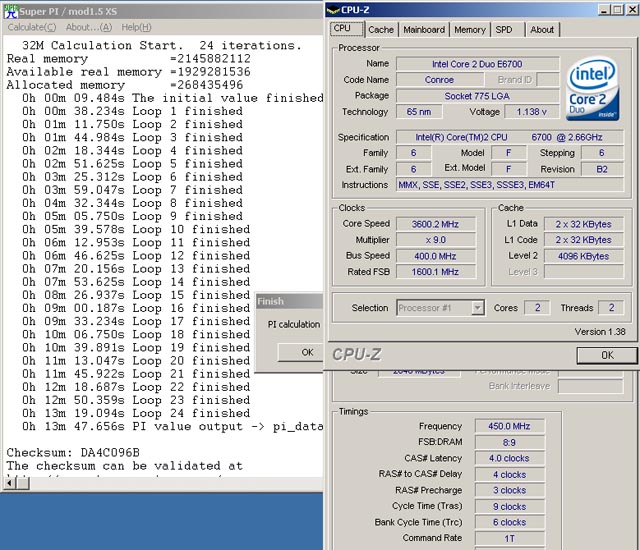The height and width of the screenshot is (550, 640).
Task: Select the CPU tab in CPU-Z
Action: click(x=346, y=29)
